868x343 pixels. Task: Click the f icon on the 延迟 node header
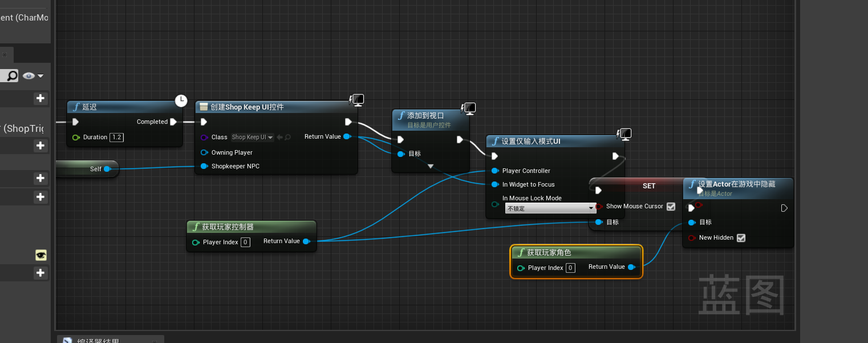(x=76, y=107)
